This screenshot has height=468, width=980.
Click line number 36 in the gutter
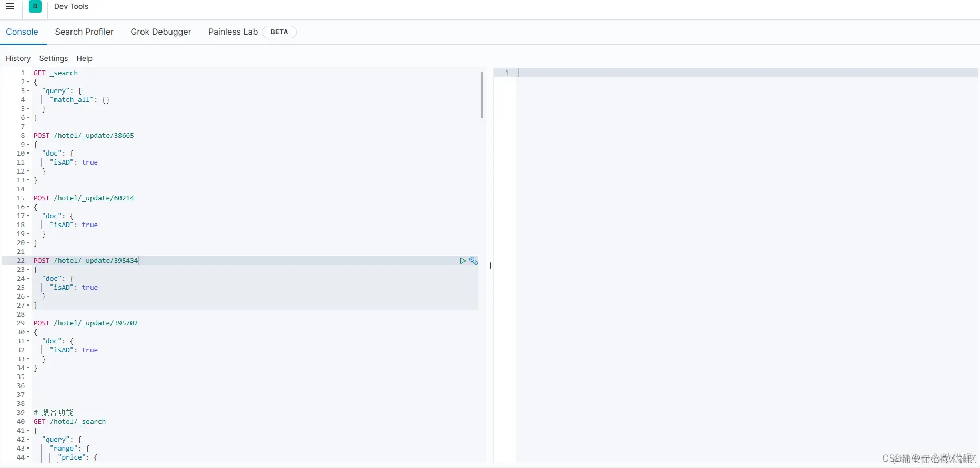coord(21,386)
